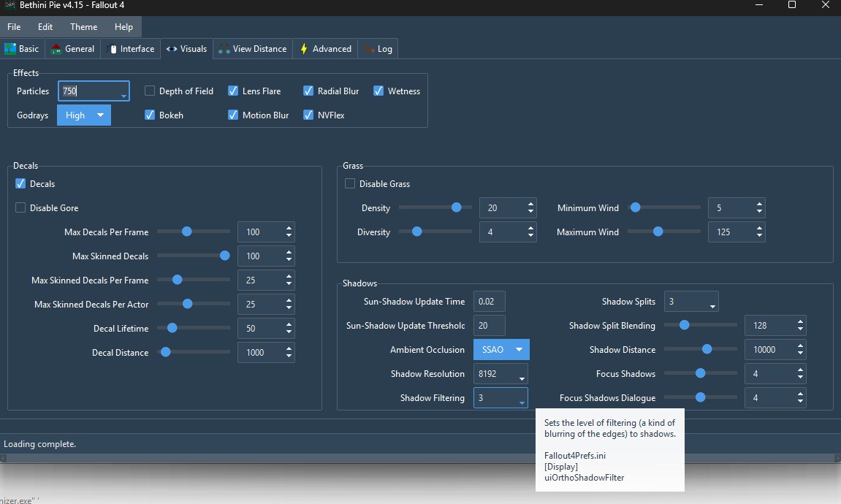841x504 pixels.
Task: Uncheck the NVFlex option
Action: click(x=308, y=115)
